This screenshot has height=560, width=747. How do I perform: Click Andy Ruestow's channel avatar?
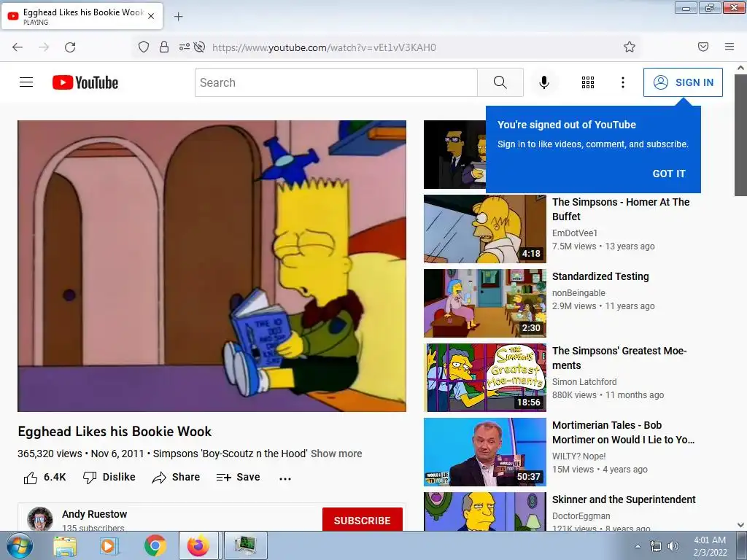click(39, 519)
